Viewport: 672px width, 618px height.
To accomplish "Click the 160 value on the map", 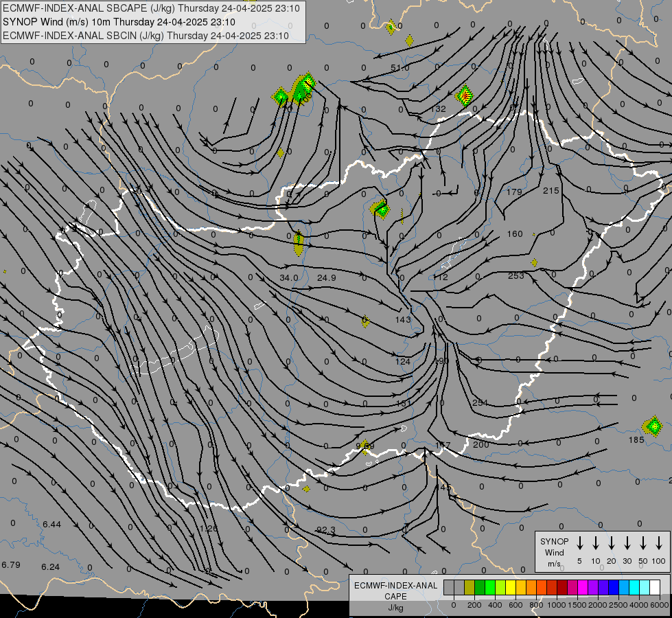I will pos(515,233).
